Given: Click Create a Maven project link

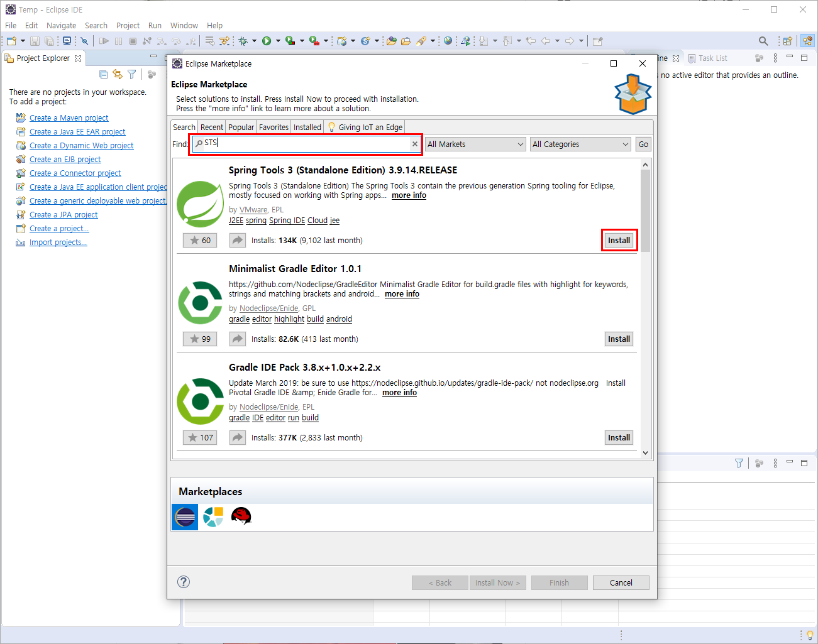Looking at the screenshot, I should click(x=69, y=118).
